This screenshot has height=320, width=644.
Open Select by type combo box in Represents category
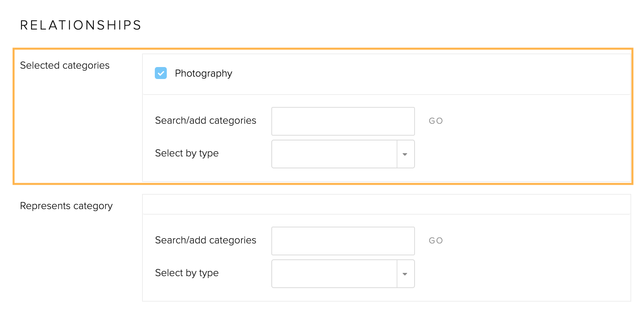(343, 274)
